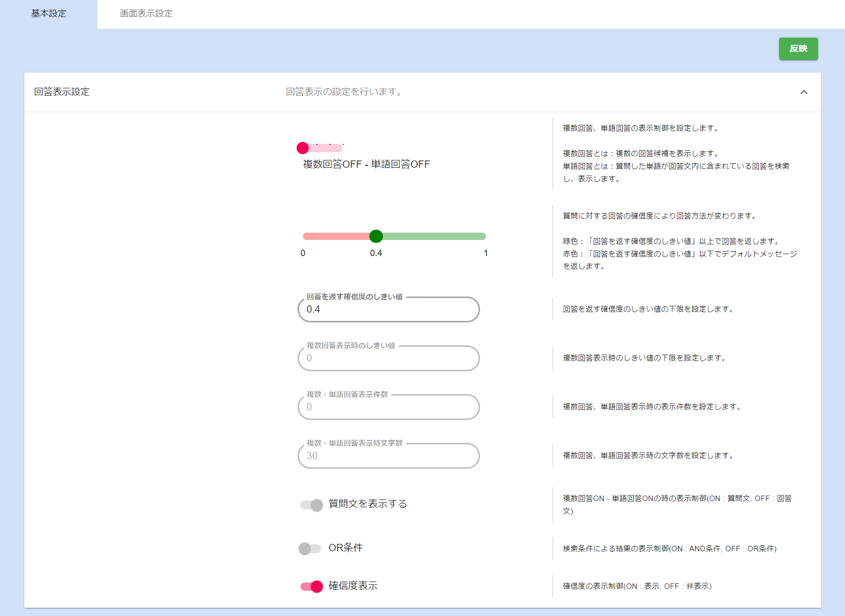Enable the OR条件 switch
The image size is (845, 616).
click(x=309, y=549)
